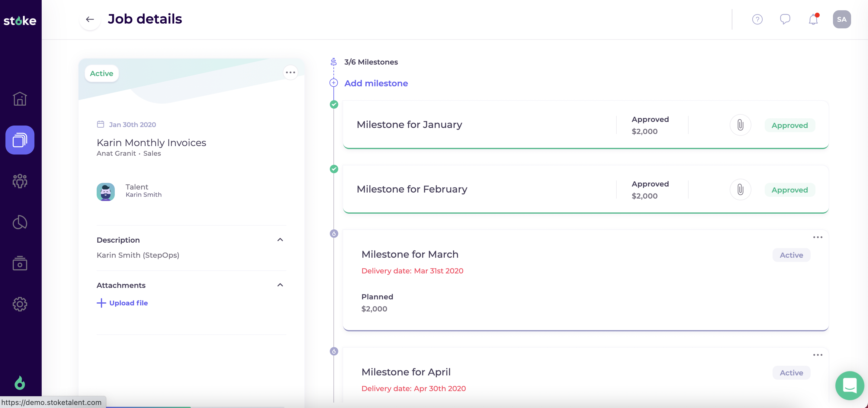This screenshot has width=868, height=408.
Task: Open the talent team sidebar icon
Action: pos(20,181)
